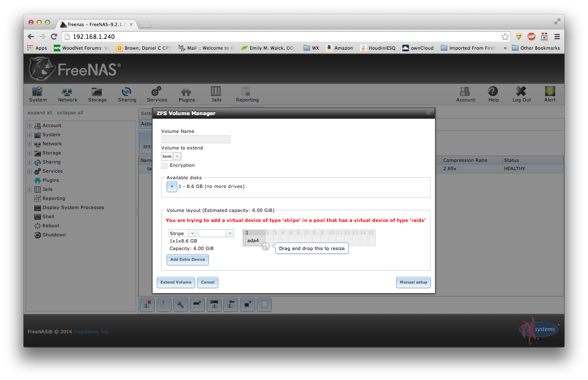Click the key permissions icon
The width and height of the screenshot is (588, 380).
[231, 305]
